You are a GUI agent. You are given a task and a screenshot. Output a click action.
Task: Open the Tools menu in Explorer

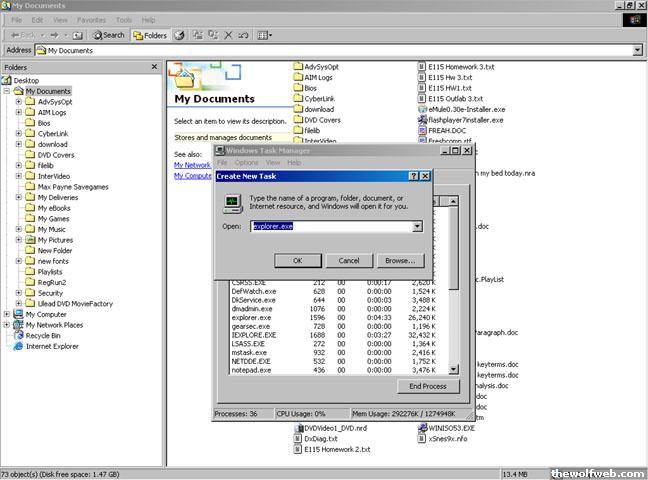(124, 20)
